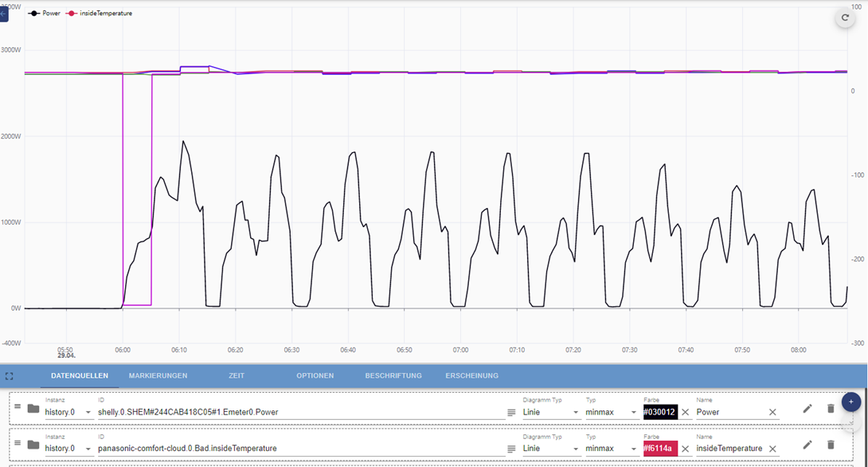Toggle insideTemperature series in chart legend
The width and height of the screenshot is (868, 467).
click(99, 14)
